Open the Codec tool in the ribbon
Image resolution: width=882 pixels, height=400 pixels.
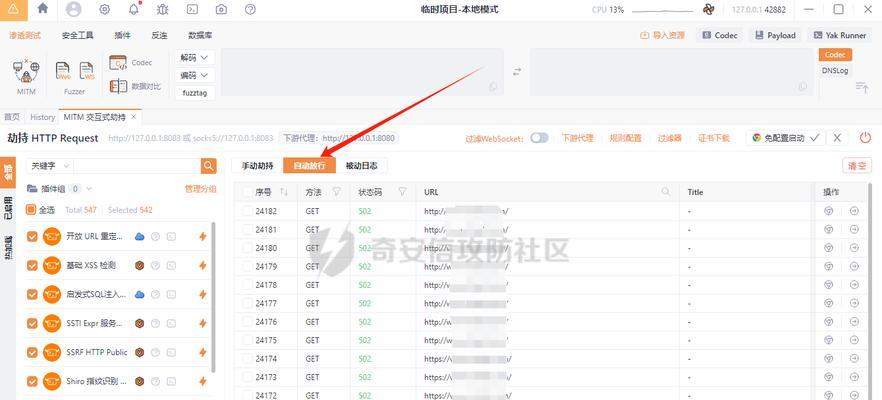click(x=130, y=62)
